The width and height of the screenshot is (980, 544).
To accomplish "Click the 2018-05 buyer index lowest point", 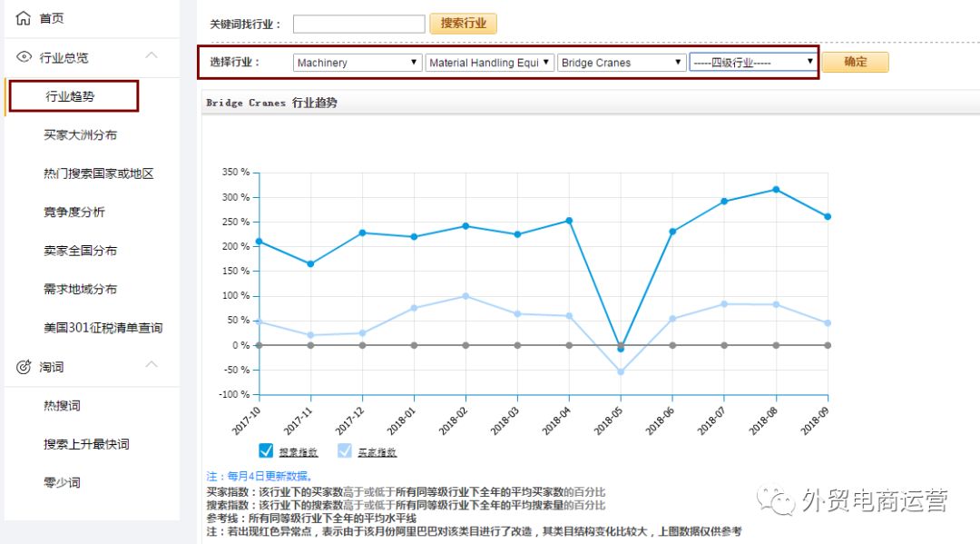I will coord(621,371).
